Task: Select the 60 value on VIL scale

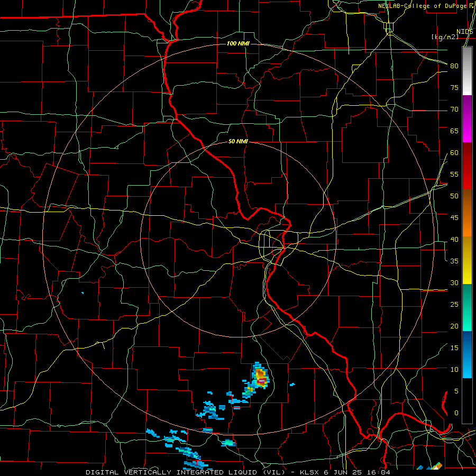Action: (x=454, y=153)
